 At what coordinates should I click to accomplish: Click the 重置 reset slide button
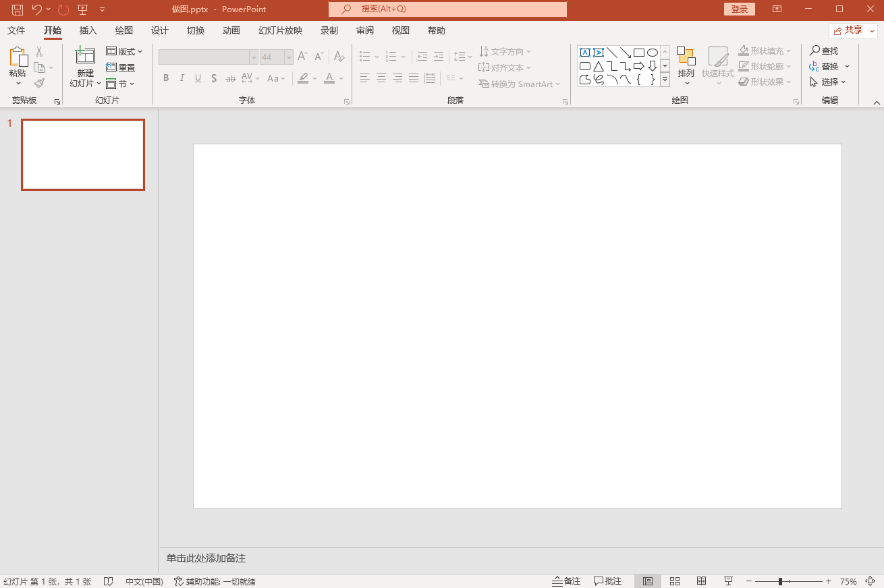tap(121, 67)
